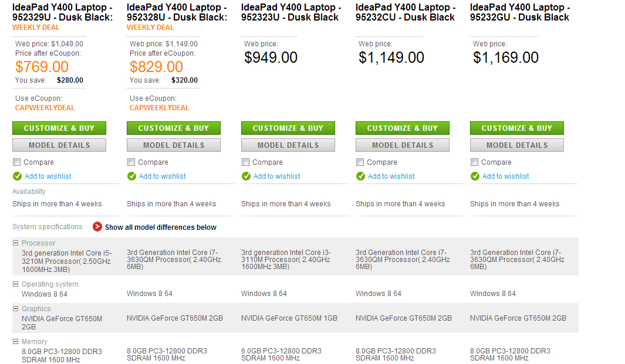Click green wishlist checkmark icon for 952323U model

[x=246, y=176]
